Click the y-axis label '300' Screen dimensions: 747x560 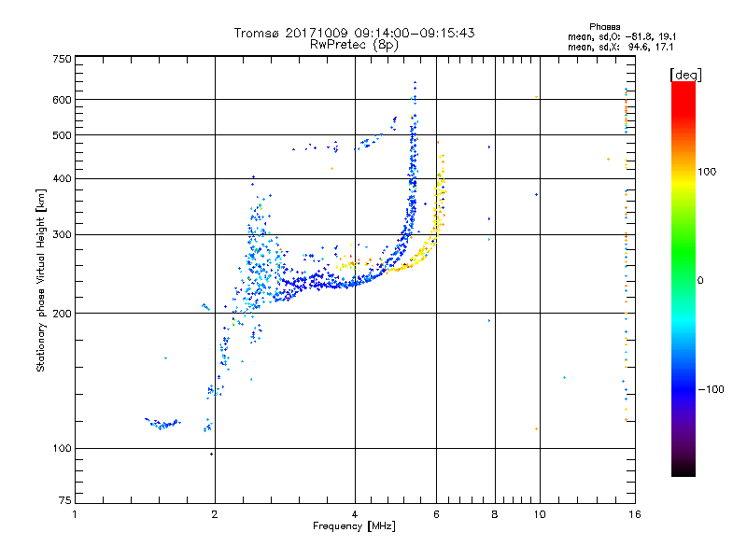[62, 234]
